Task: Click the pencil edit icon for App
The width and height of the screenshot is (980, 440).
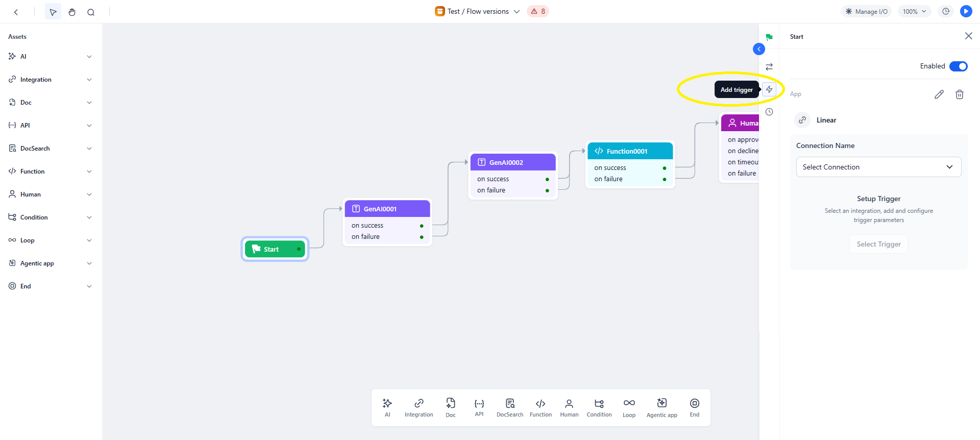Action: pos(939,94)
